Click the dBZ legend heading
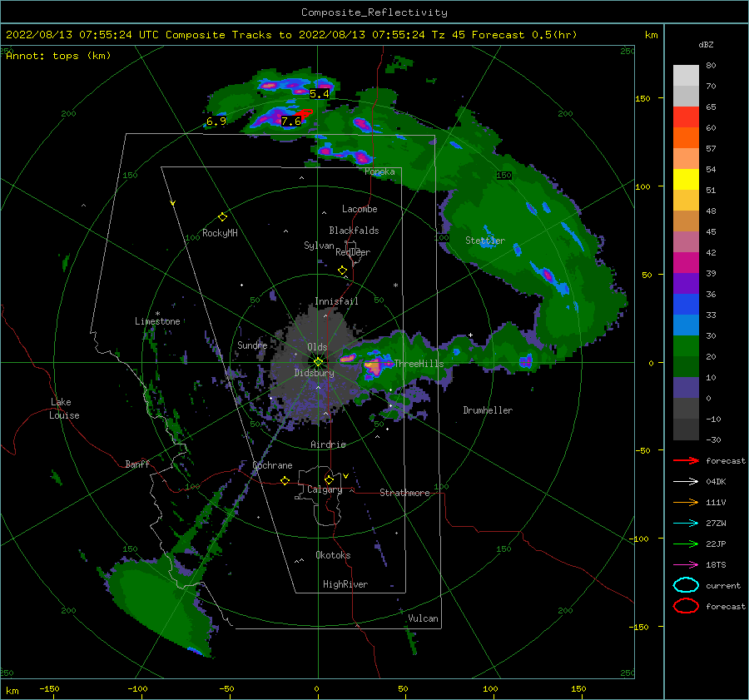This screenshot has width=749, height=700. (x=706, y=44)
